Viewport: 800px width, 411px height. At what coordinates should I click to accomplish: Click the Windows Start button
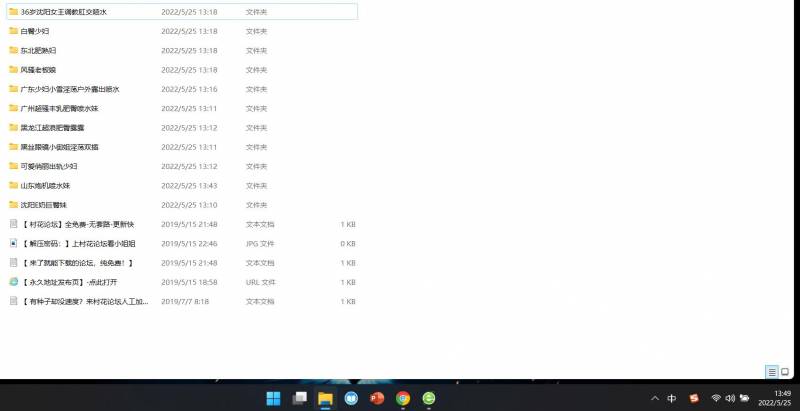(x=273, y=398)
